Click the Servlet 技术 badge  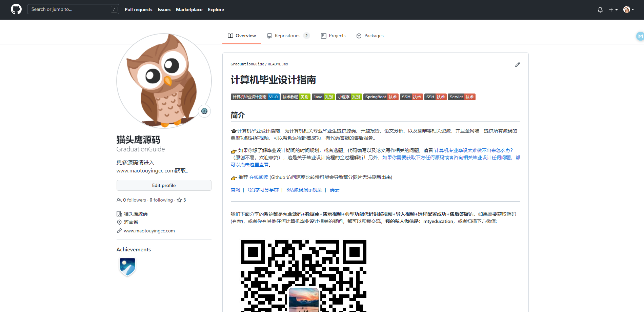[462, 97]
